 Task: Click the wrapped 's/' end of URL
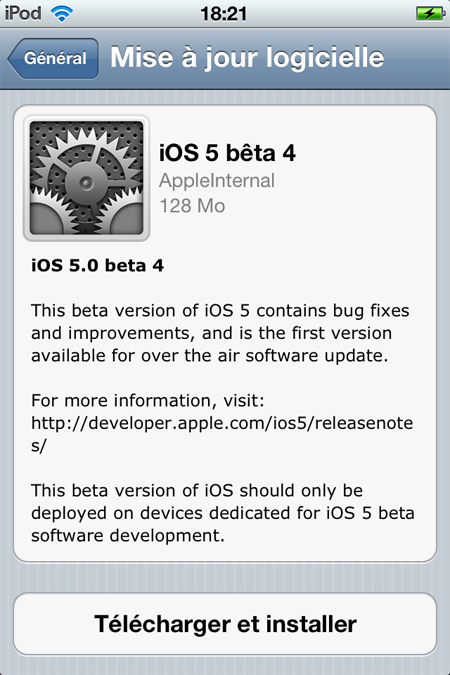click(39, 446)
